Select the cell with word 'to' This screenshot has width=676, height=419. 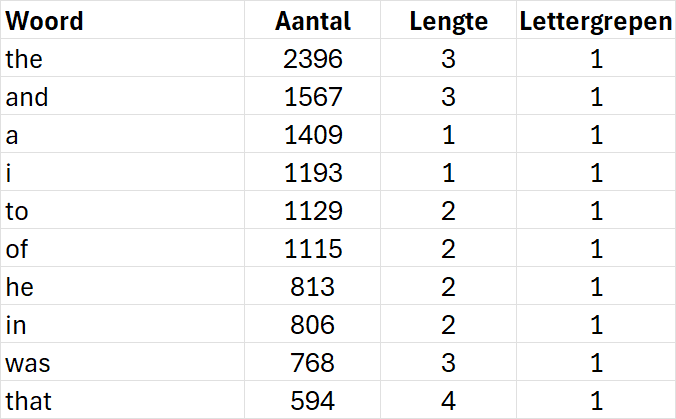122,210
